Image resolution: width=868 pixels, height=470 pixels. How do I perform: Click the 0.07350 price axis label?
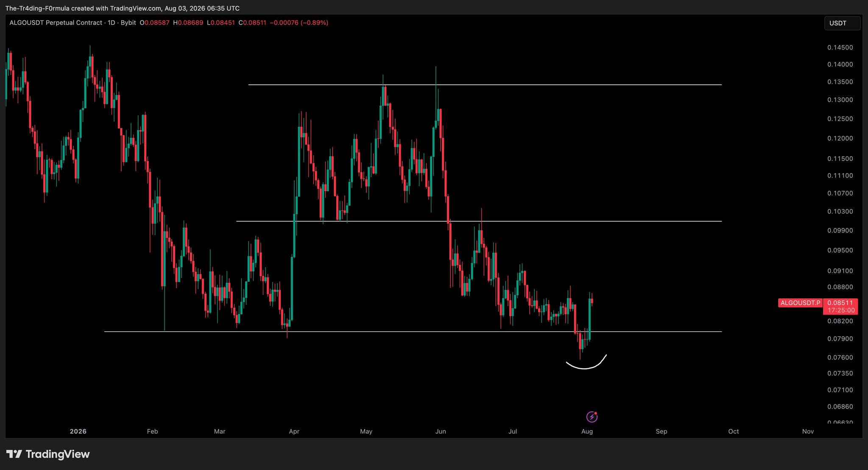tap(840, 373)
